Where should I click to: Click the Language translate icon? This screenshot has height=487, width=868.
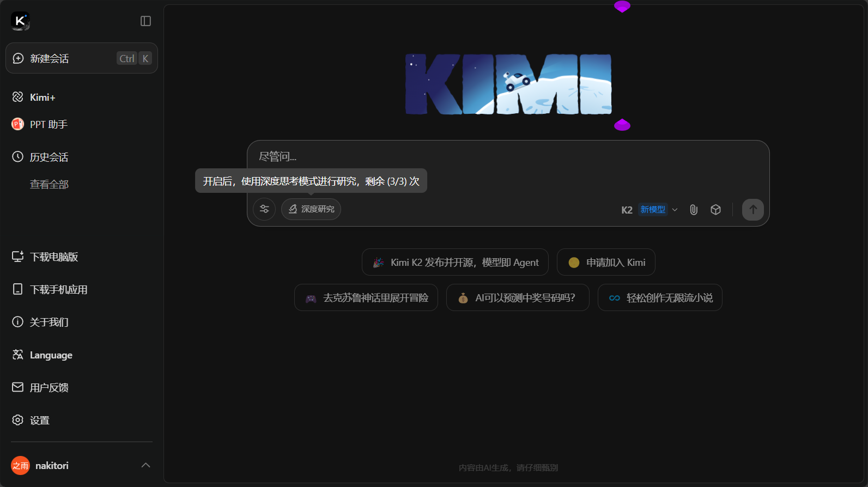click(18, 355)
